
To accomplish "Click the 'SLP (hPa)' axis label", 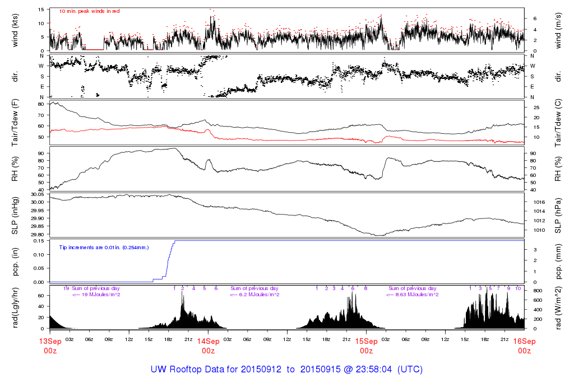I will 558,216.
